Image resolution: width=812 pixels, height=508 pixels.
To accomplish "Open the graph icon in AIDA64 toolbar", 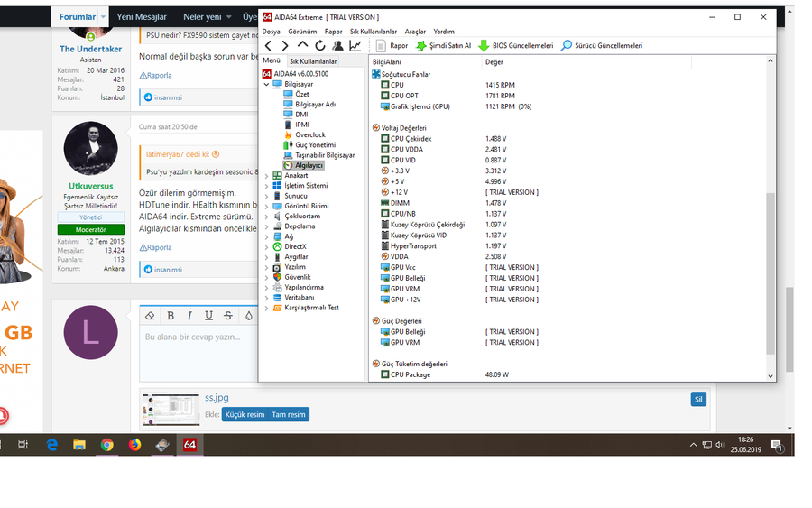I will pyautogui.click(x=355, y=46).
